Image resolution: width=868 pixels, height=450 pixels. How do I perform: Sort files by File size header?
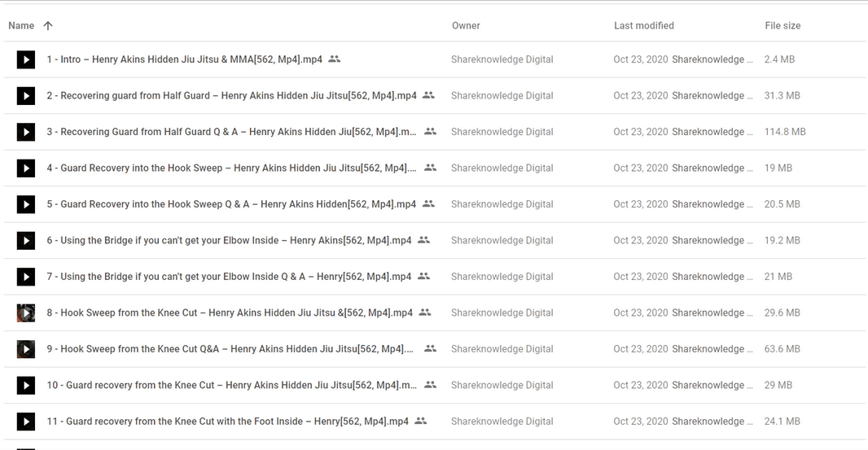pos(783,25)
